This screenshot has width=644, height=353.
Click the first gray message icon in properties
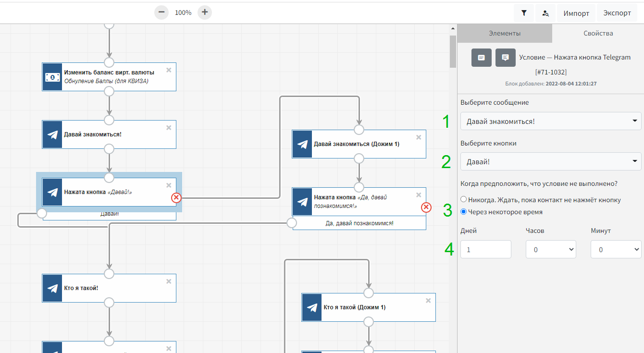(481, 58)
